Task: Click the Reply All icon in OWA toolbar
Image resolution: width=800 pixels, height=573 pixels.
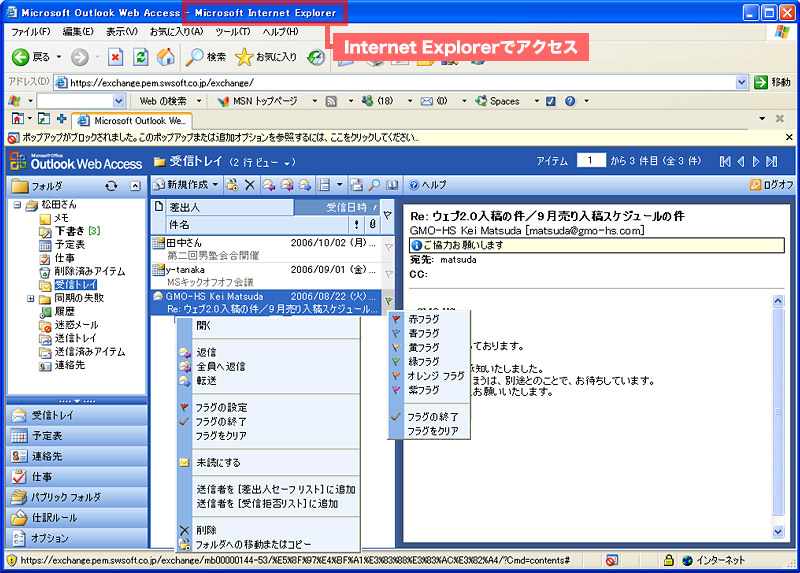Action: [x=287, y=185]
